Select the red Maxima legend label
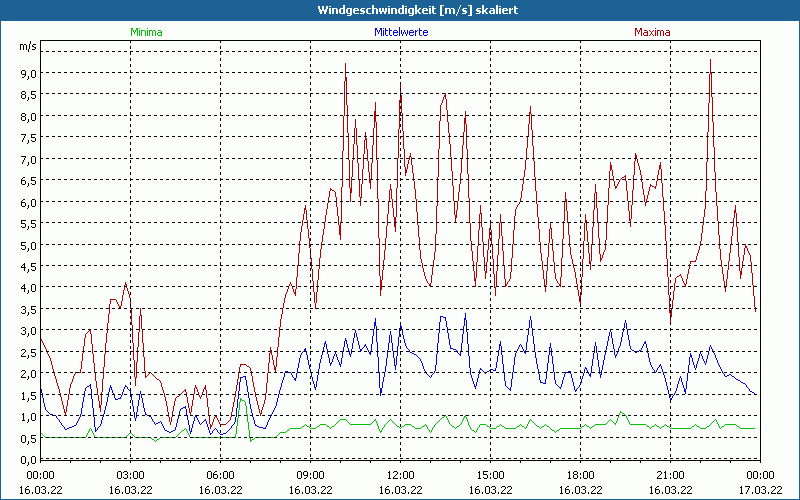Screen dimensions: 800x500 tap(652, 32)
